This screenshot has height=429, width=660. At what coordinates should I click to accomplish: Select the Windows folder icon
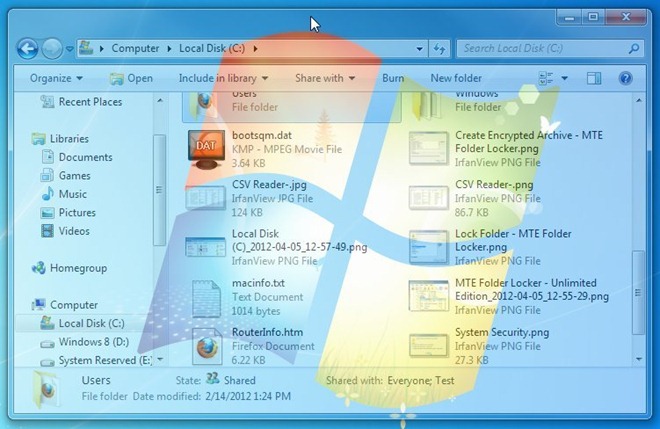pos(426,106)
